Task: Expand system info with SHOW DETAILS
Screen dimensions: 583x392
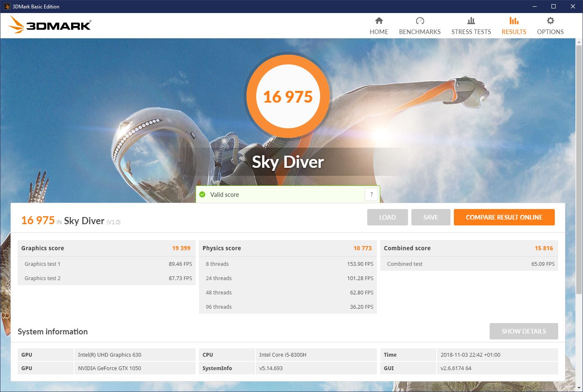Action: click(524, 331)
